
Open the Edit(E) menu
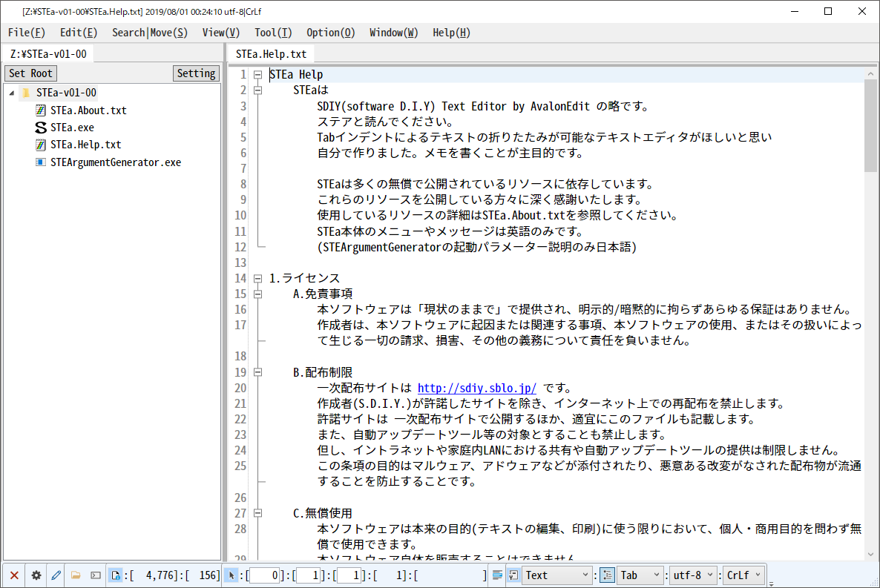coord(79,33)
